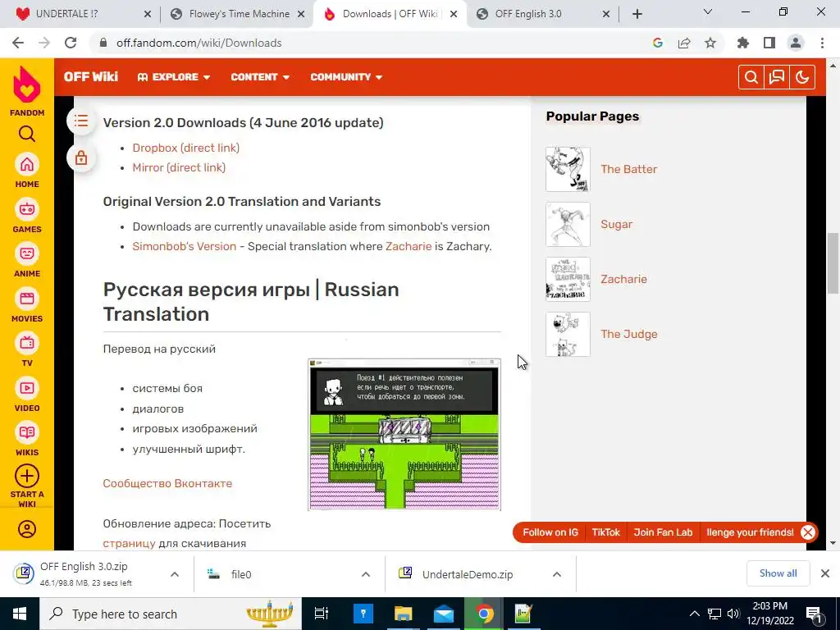The width and height of the screenshot is (840, 630).
Task: Open the user profile icon in sidebar
Action: point(27,529)
